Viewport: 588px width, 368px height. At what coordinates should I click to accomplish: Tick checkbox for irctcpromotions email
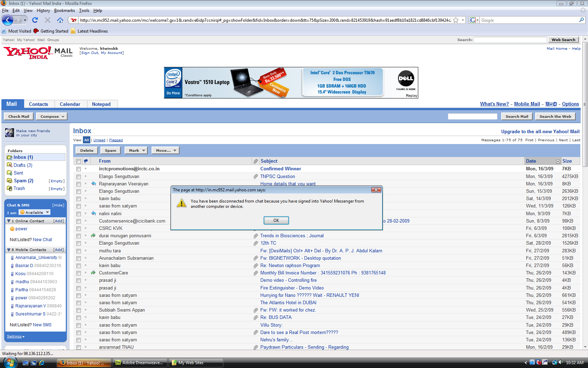tap(78, 169)
